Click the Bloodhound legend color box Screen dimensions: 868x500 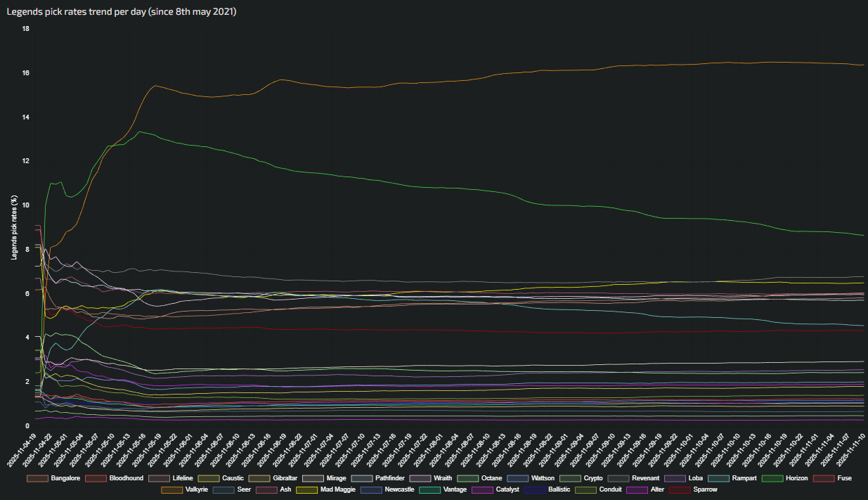[96, 478]
